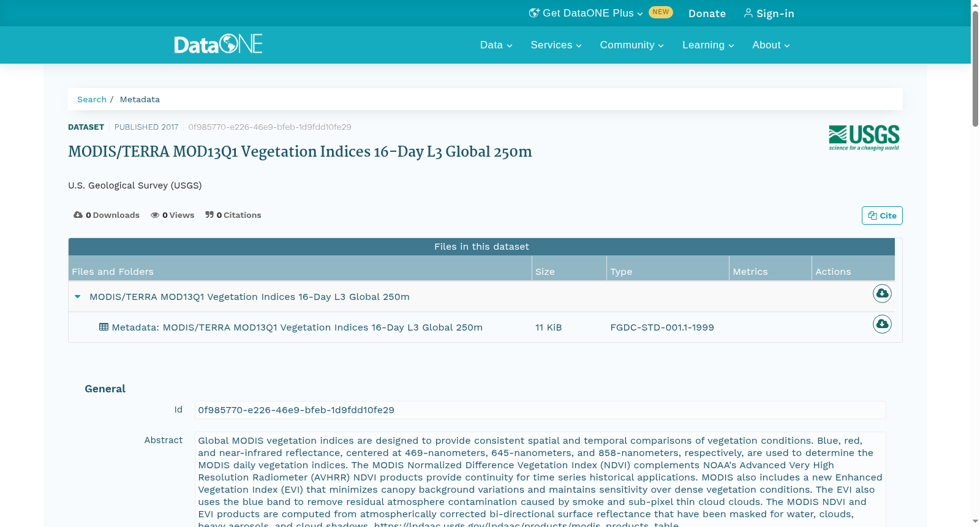This screenshot has width=980, height=527.
Task: Click the page vertical scrollbar thumb
Action: point(975,67)
